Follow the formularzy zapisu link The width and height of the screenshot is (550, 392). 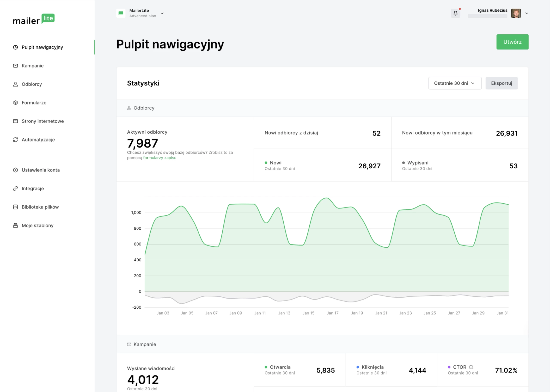coord(160,158)
